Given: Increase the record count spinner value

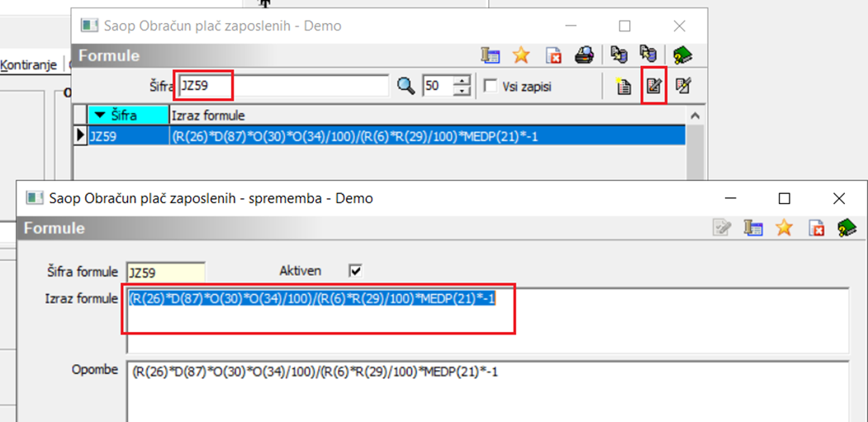Looking at the screenshot, I should coord(461,81).
